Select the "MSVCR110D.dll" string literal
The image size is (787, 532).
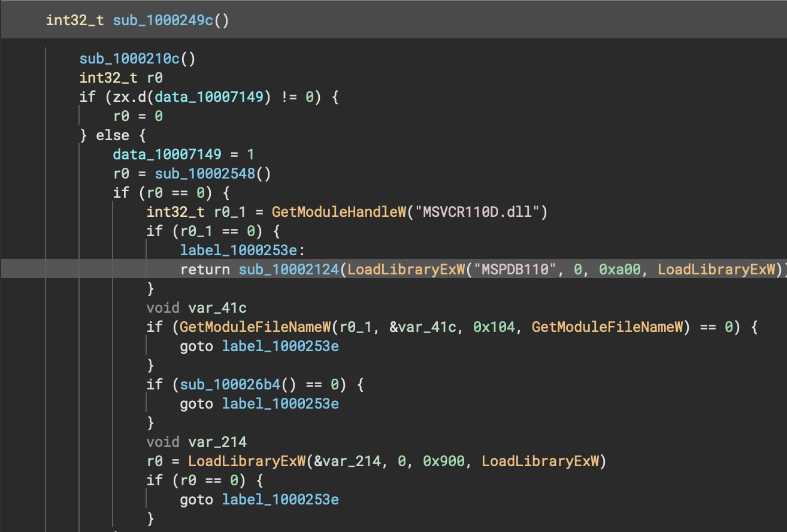point(476,211)
